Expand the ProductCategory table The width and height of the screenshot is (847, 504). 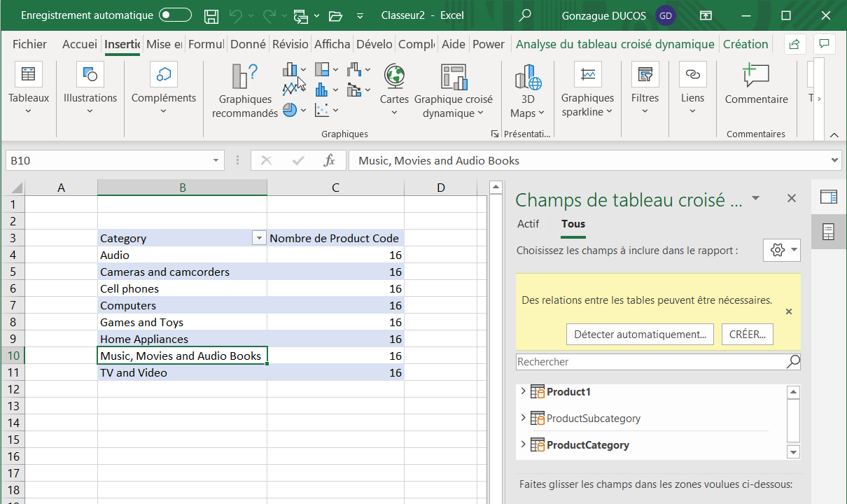click(523, 444)
